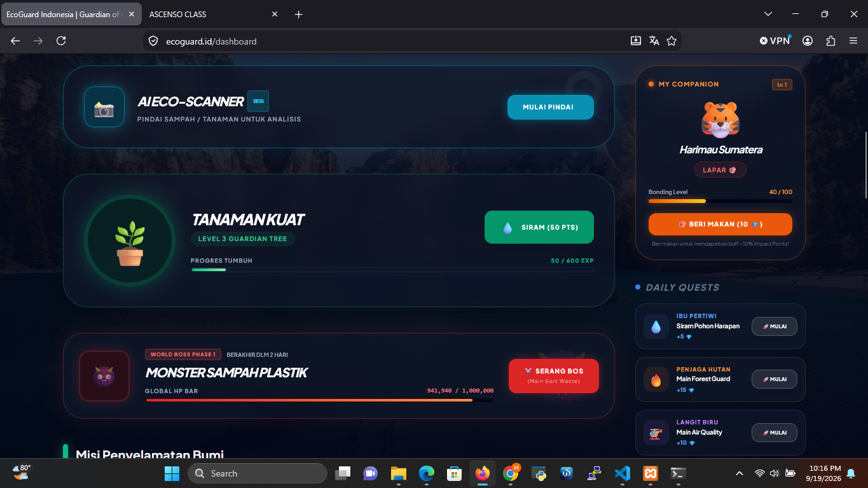Click the SERANG BOS button
This screenshot has height=488, width=868.
pyautogui.click(x=554, y=376)
